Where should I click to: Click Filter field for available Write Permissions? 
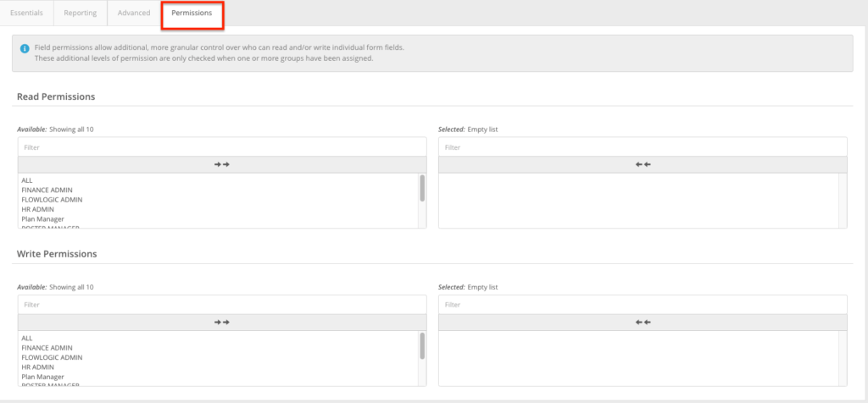point(222,304)
